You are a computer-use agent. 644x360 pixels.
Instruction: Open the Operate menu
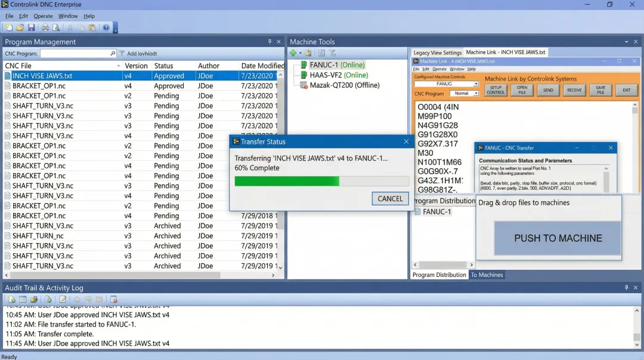pyautogui.click(x=43, y=16)
